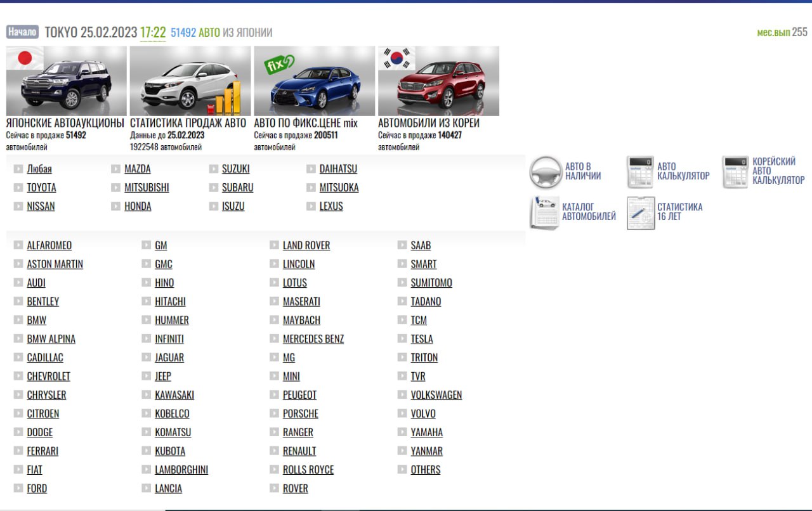Click the arrow icon beside SAAB

(402, 245)
